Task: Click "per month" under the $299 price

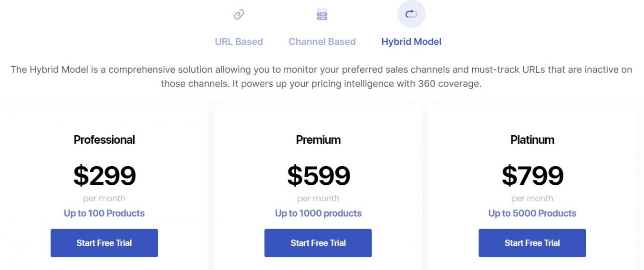Action: tap(104, 199)
